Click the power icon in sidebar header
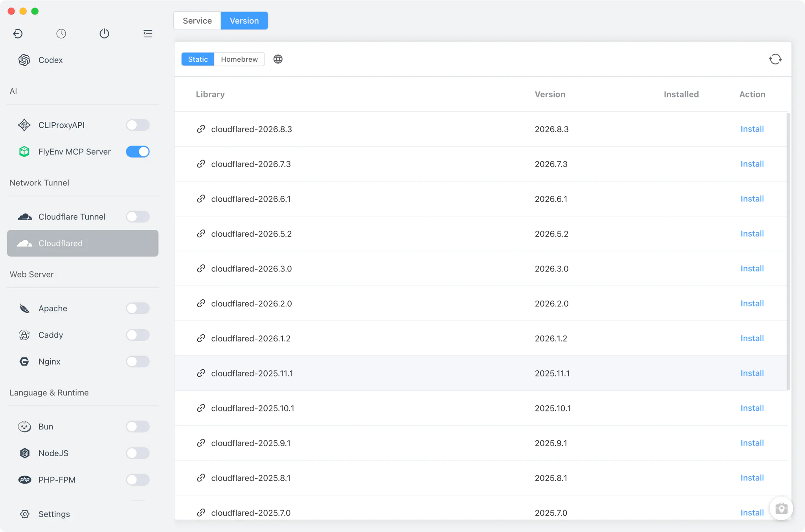Viewport: 805px width, 532px height. [104, 33]
